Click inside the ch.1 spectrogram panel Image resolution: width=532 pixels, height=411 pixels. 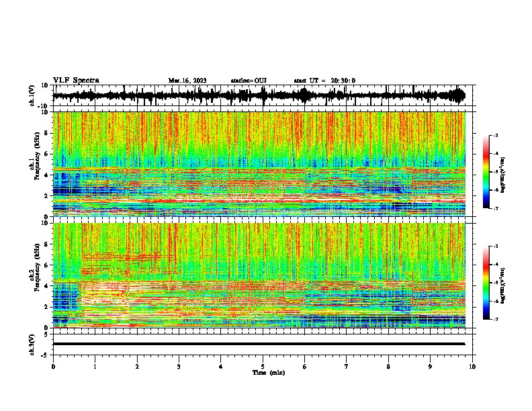pos(259,164)
